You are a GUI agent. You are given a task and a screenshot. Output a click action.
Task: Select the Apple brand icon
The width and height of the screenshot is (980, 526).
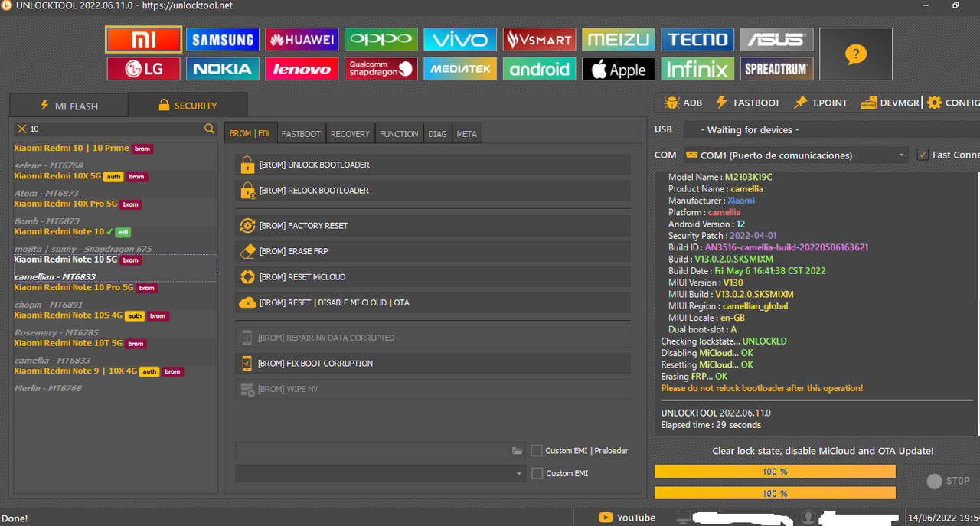pos(619,69)
